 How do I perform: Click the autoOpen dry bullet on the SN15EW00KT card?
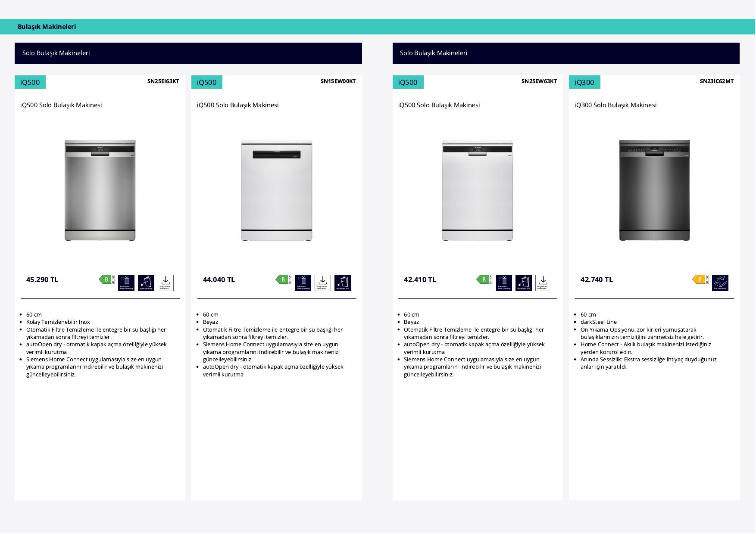(x=273, y=371)
